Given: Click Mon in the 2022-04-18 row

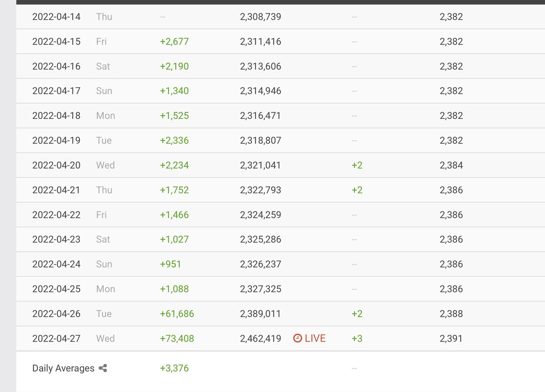Looking at the screenshot, I should (x=105, y=116).
